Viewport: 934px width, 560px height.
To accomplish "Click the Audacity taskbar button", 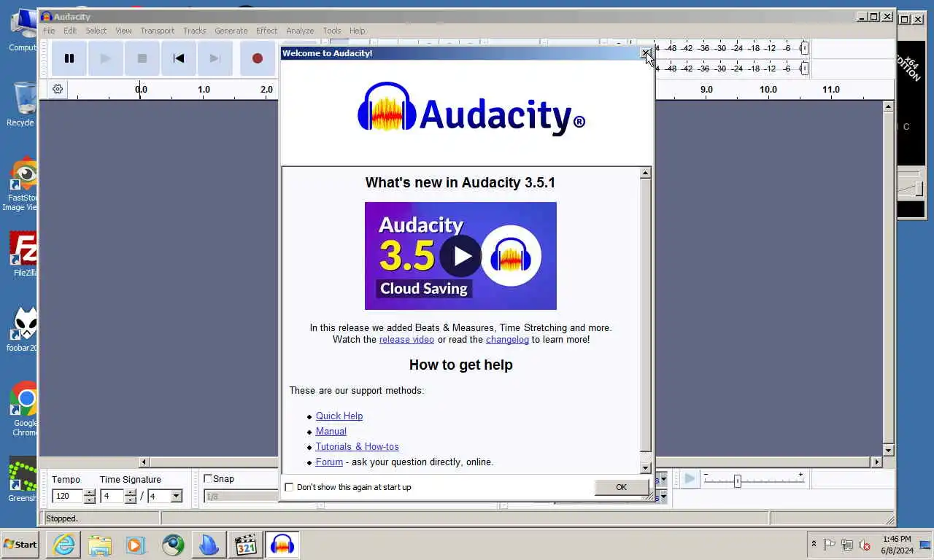I will 282,545.
